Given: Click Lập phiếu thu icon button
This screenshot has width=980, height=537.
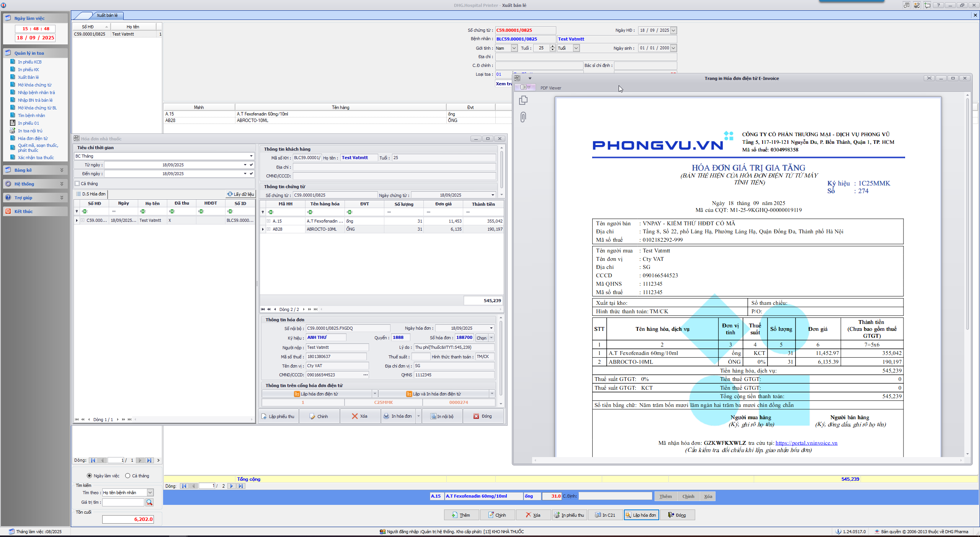Looking at the screenshot, I should tap(278, 416).
